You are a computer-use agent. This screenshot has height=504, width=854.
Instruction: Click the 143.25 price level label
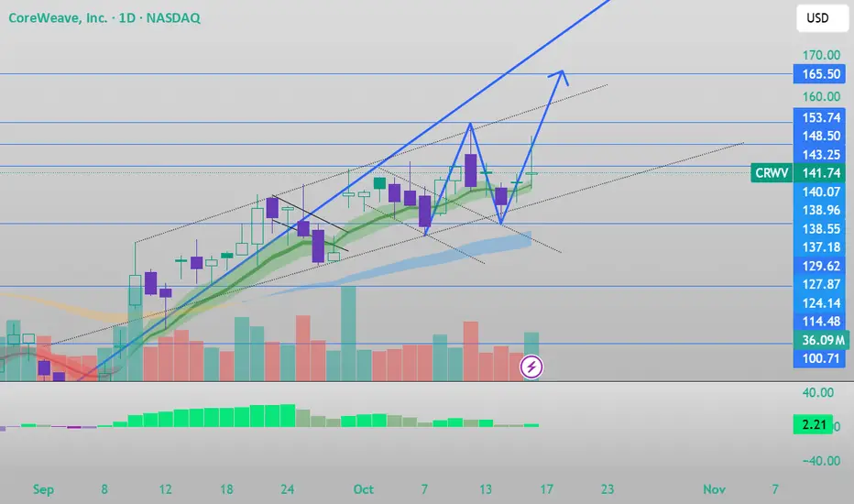820,155
